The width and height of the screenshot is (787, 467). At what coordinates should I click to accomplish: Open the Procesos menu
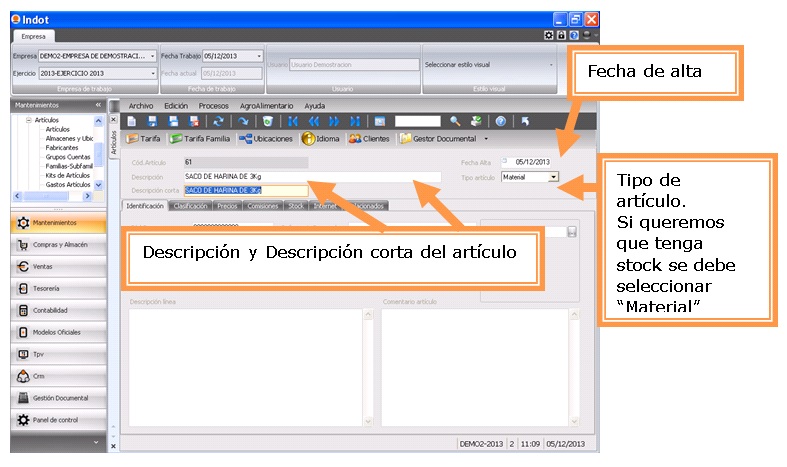tap(213, 105)
